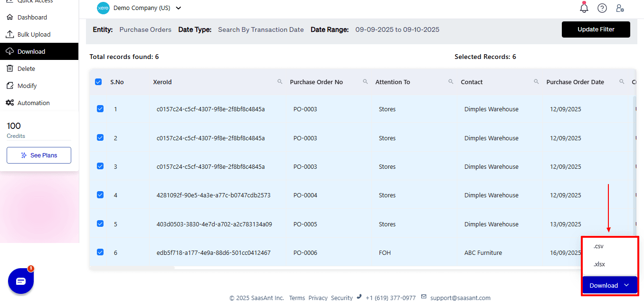Uncheck the checkbox for row 6

[100, 252]
